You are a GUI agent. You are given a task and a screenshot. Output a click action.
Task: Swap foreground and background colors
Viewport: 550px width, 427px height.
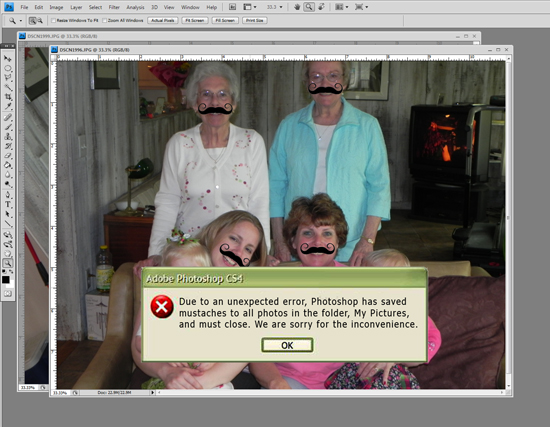(x=11, y=272)
